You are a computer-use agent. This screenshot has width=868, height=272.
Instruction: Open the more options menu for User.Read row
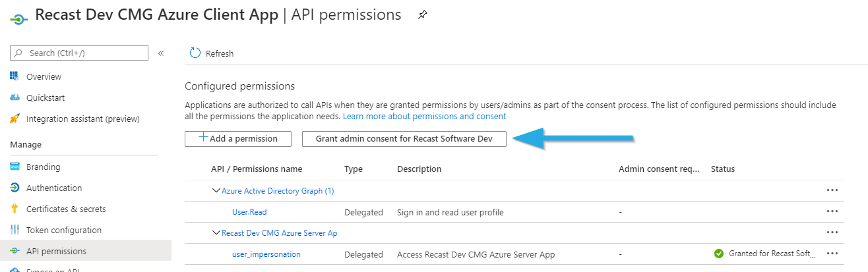coord(832,212)
